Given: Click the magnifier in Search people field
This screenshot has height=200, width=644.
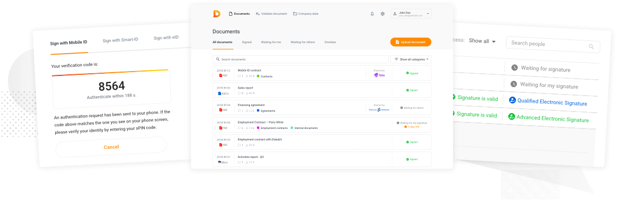Looking at the screenshot, I should coord(592,46).
